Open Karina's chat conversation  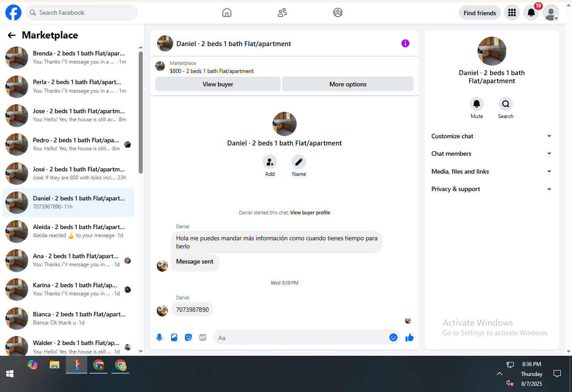tap(68, 290)
